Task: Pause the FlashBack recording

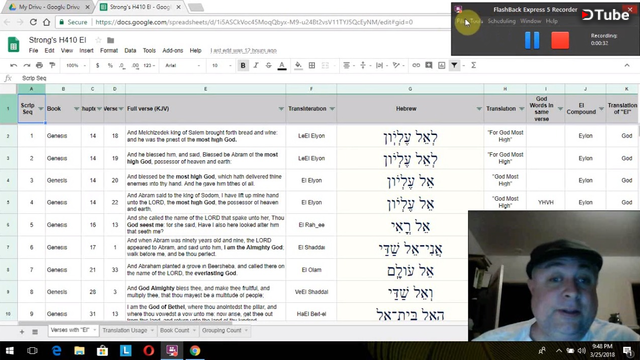Action: click(532, 41)
